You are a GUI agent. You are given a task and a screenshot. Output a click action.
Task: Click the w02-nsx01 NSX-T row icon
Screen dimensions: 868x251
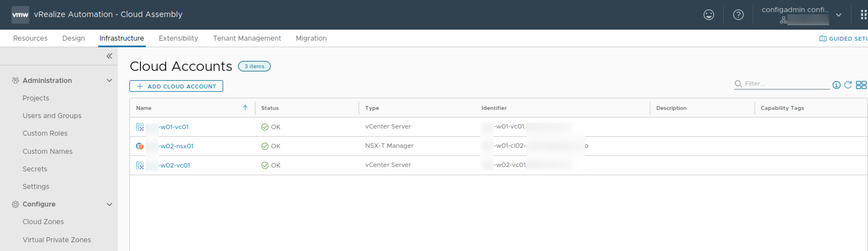pos(140,146)
